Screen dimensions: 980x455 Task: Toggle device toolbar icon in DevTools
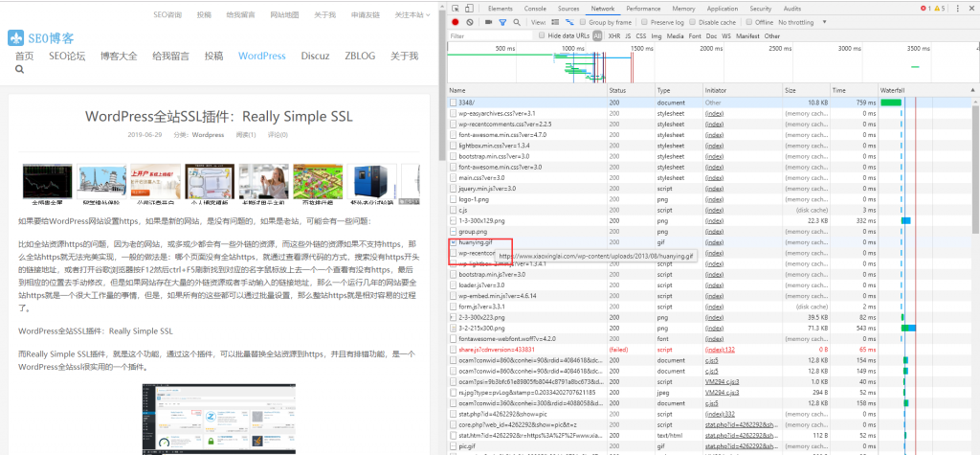coord(469,9)
